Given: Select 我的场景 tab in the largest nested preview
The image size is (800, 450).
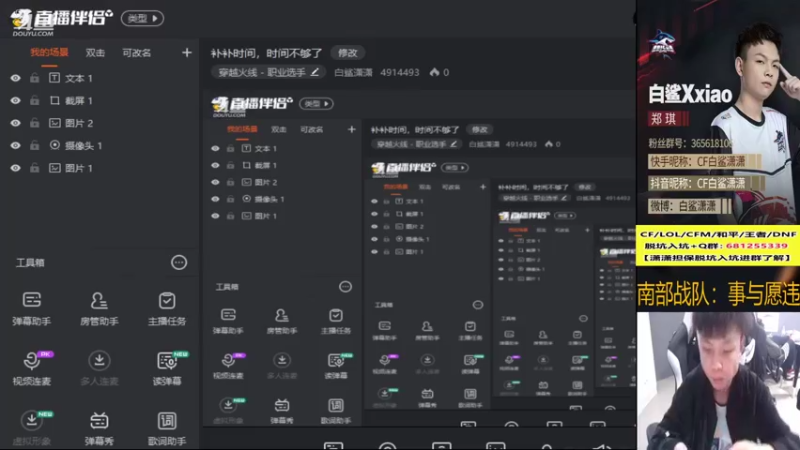Looking at the screenshot, I should [x=242, y=130].
